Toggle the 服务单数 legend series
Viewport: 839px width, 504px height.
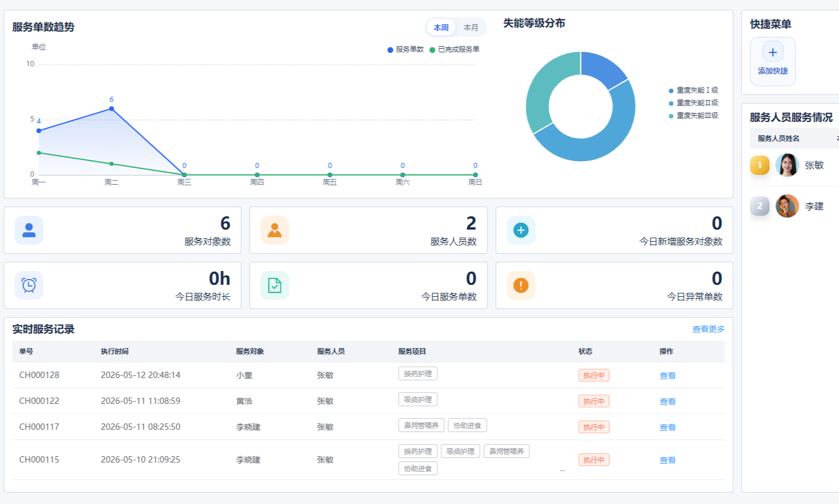click(x=406, y=49)
